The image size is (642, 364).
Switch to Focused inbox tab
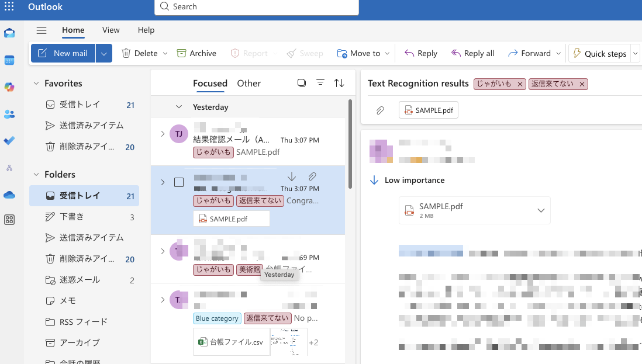(x=210, y=84)
